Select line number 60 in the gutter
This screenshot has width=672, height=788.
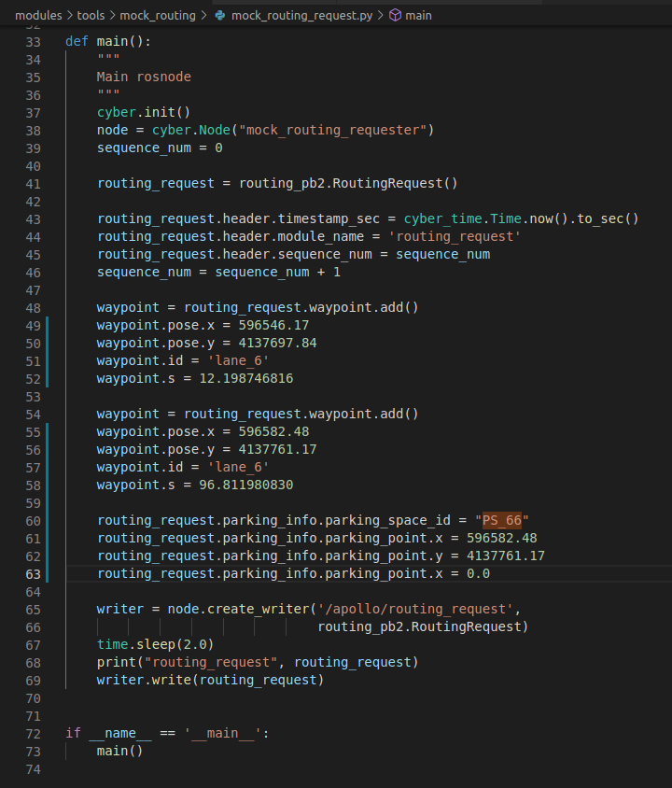pos(34,520)
